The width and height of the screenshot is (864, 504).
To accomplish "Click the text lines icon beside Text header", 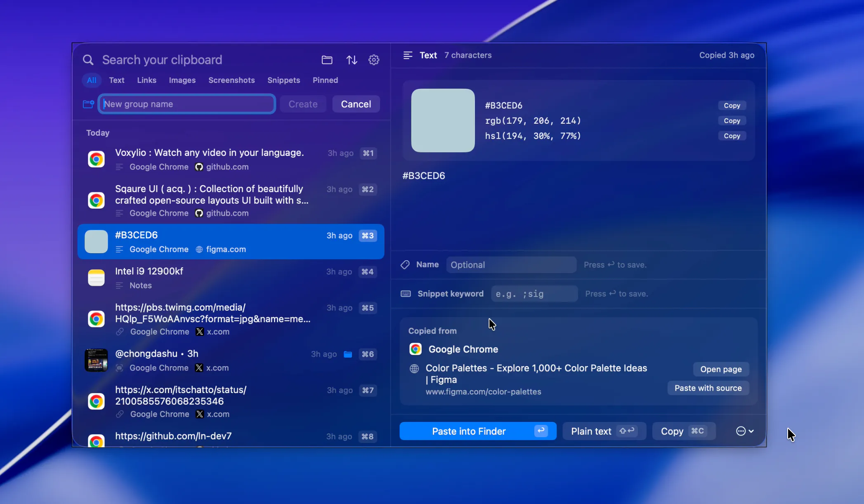I will click(x=408, y=55).
